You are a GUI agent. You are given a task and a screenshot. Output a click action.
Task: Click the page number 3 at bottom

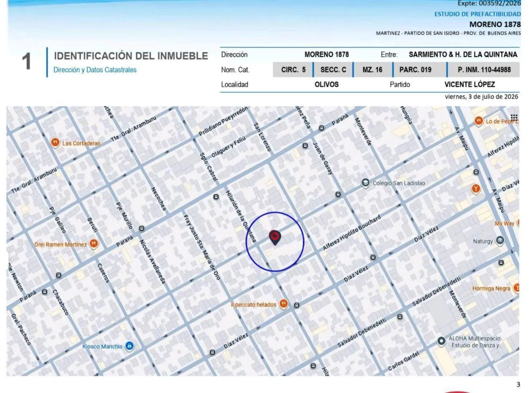click(x=518, y=384)
